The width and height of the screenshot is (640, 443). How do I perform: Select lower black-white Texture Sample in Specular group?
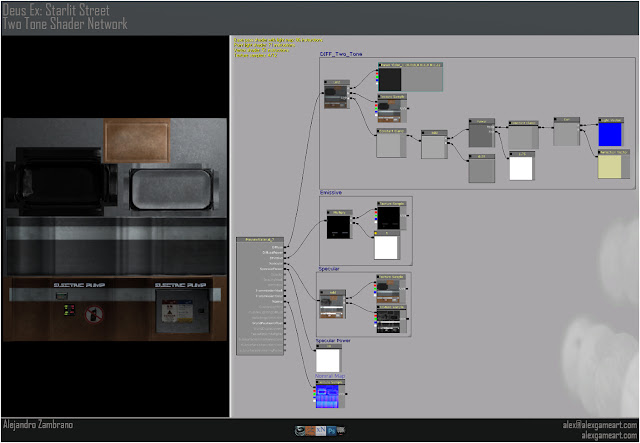391,319
